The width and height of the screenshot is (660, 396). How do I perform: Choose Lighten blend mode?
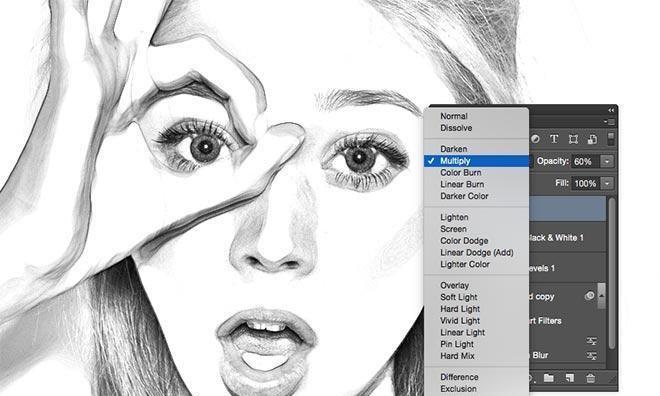[x=476, y=217]
